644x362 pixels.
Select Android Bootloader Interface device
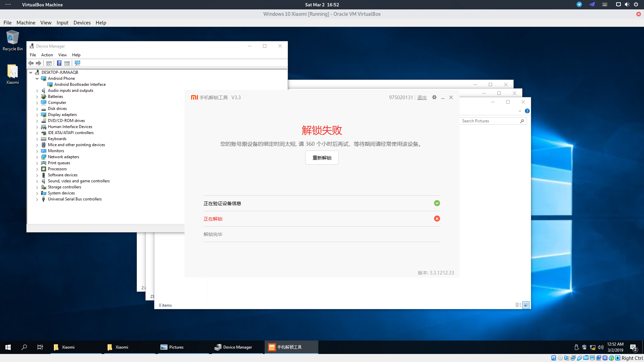pos(80,84)
